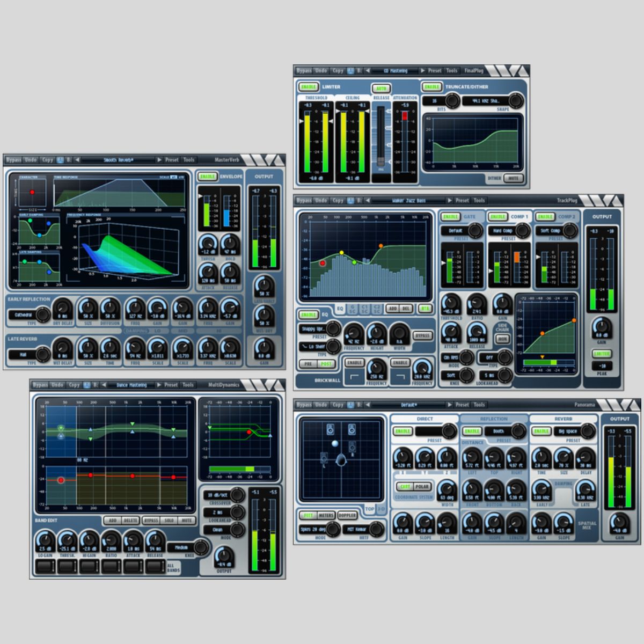Select the high-pass brickwall shape icon in TrackPlug
This screenshot has width=644, height=644.
point(354,377)
